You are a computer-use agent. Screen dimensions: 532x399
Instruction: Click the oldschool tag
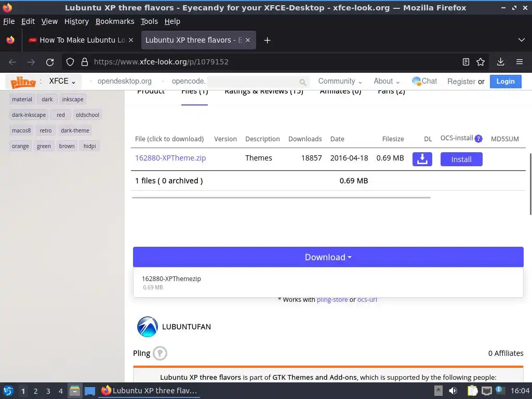[87, 115]
